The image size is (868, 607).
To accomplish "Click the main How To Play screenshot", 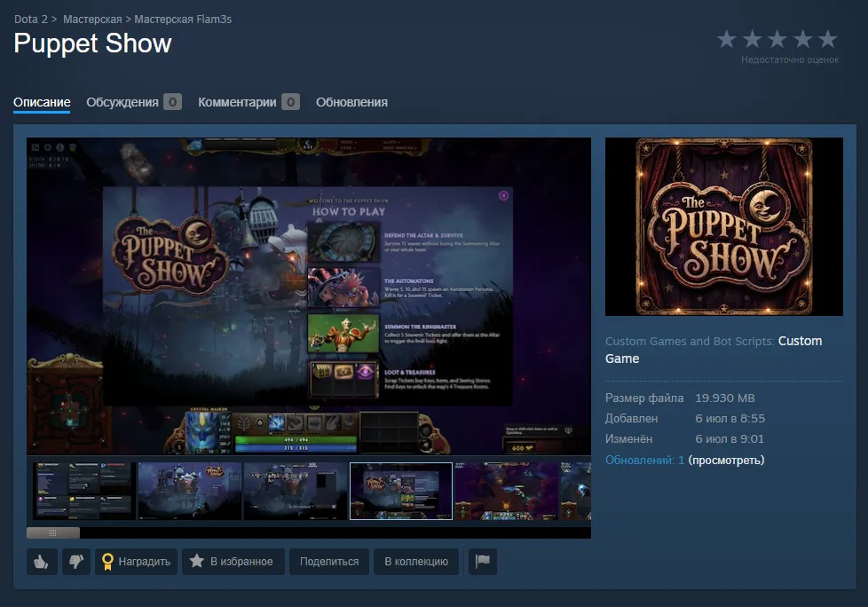I will [309, 296].
